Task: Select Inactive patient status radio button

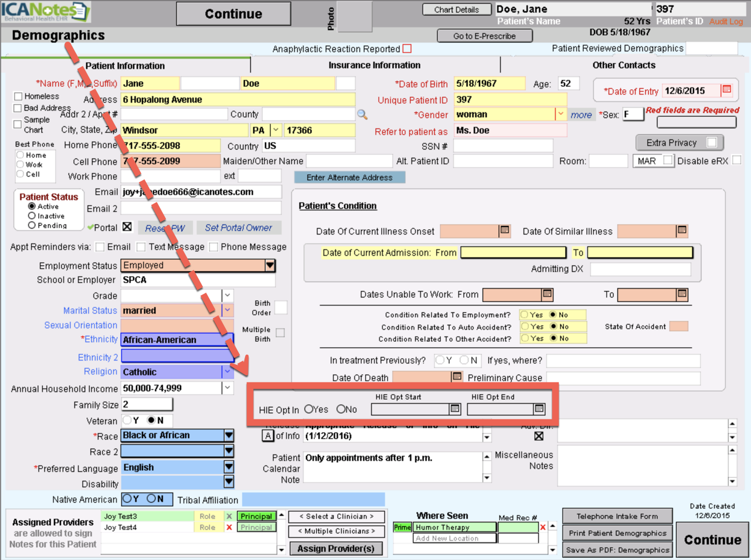Action: [x=32, y=216]
